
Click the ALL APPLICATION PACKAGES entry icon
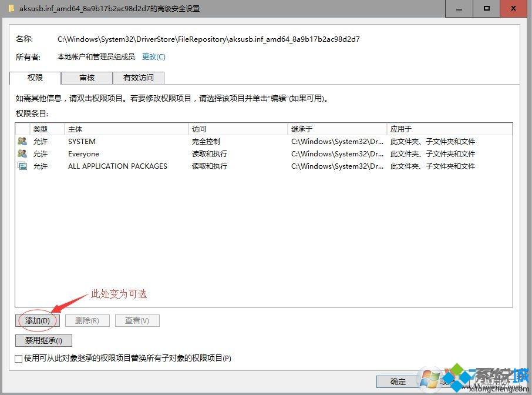[x=22, y=166]
